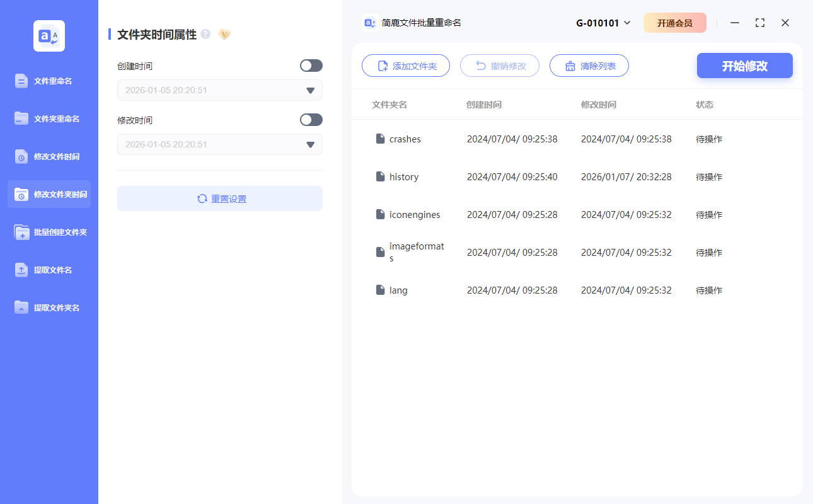Expand the 创建时间 date dropdown

pyautogui.click(x=310, y=90)
